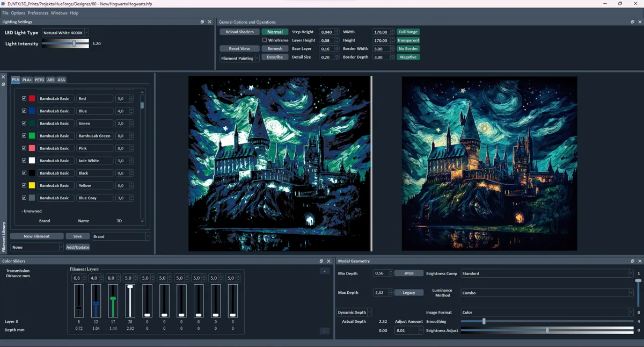Toggle the Negative button
The height and width of the screenshot is (347, 644).
(x=408, y=57)
